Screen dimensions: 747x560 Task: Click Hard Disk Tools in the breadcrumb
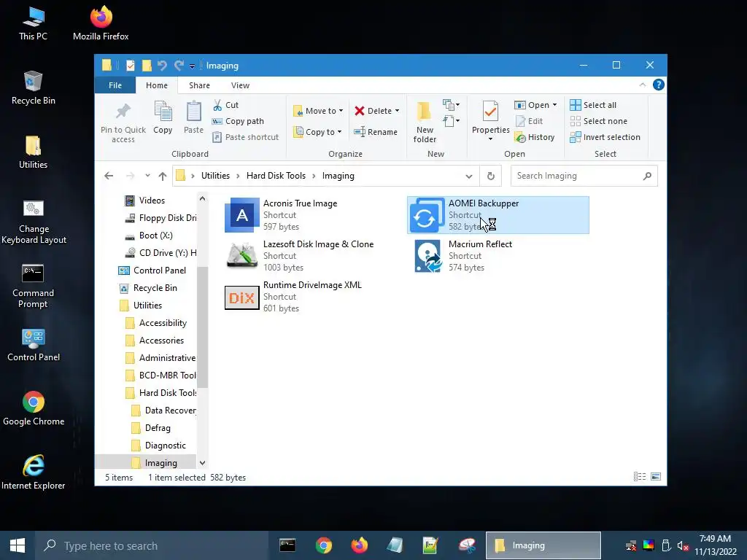tap(276, 176)
